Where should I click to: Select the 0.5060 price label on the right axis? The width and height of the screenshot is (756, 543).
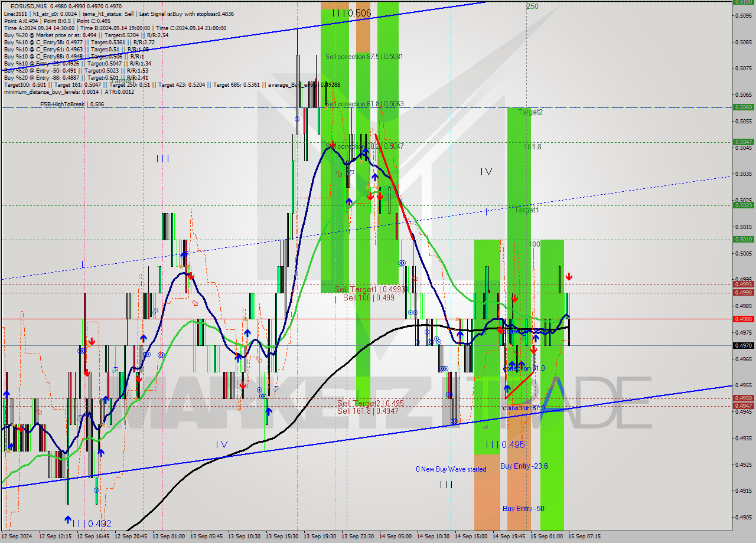[742, 107]
